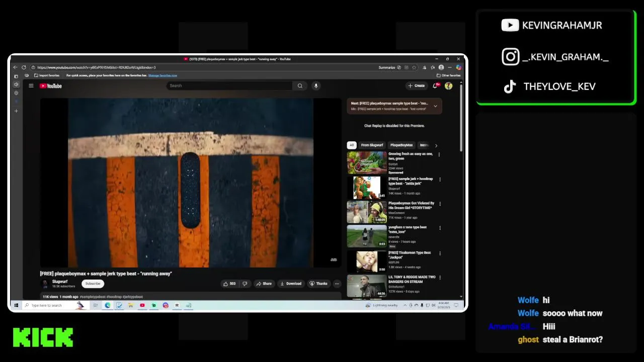
Task: Open options for 'extra_love' video
Action: click(440, 228)
